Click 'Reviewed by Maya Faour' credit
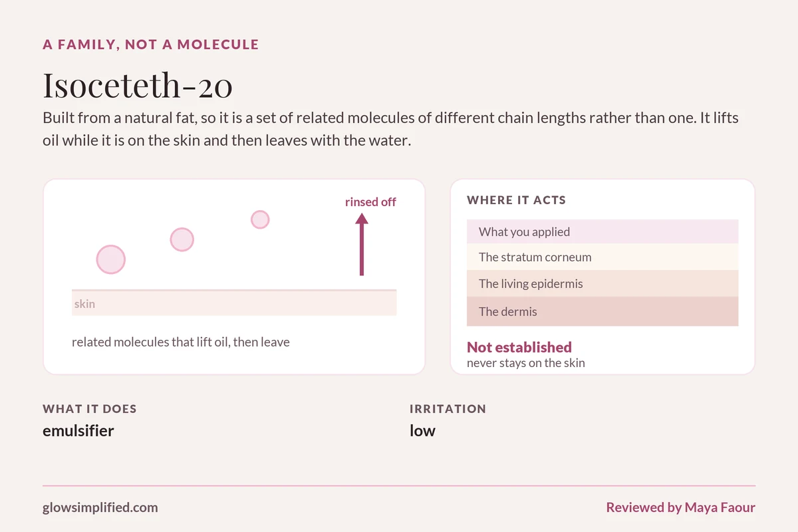The width and height of the screenshot is (798, 532). 680,507
